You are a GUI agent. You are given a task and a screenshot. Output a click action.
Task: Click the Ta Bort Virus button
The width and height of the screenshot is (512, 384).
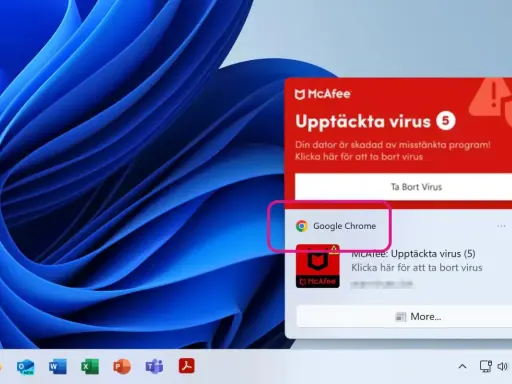pos(403,187)
